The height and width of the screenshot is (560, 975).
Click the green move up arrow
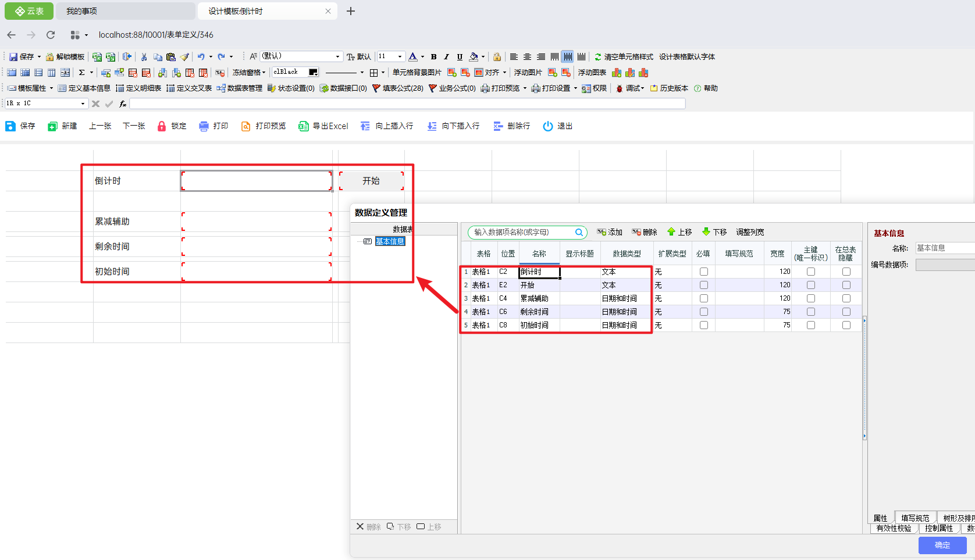[671, 232]
